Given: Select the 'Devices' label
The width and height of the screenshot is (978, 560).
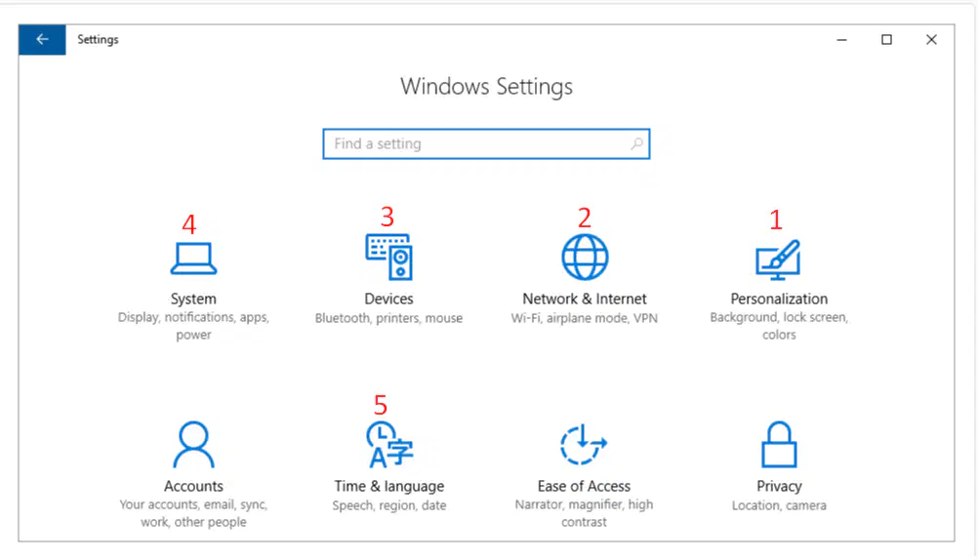Looking at the screenshot, I should [388, 299].
